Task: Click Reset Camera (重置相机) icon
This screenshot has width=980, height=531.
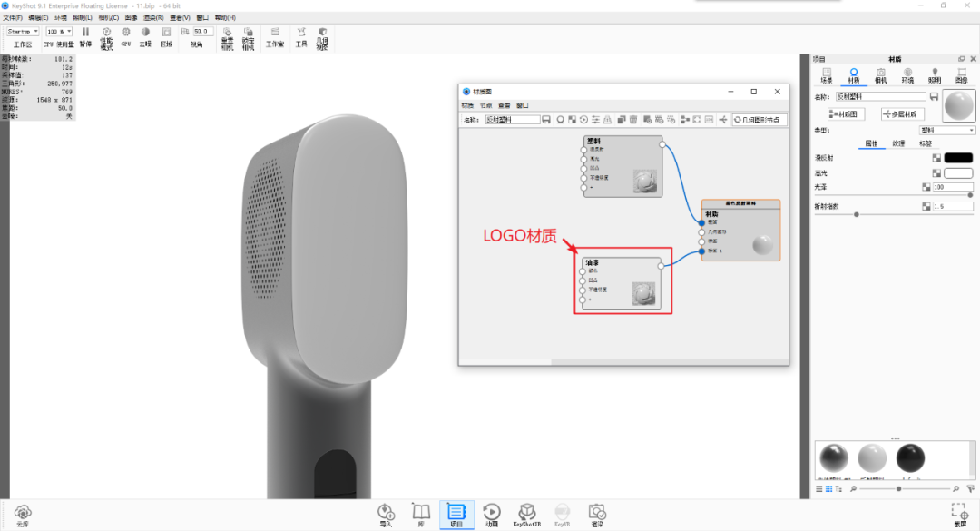Action: 227,38
